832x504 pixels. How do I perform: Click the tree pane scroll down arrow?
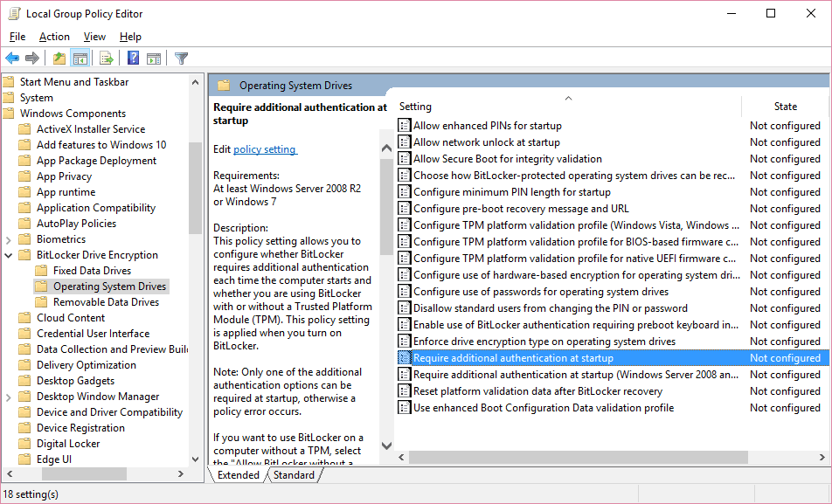coord(195,459)
